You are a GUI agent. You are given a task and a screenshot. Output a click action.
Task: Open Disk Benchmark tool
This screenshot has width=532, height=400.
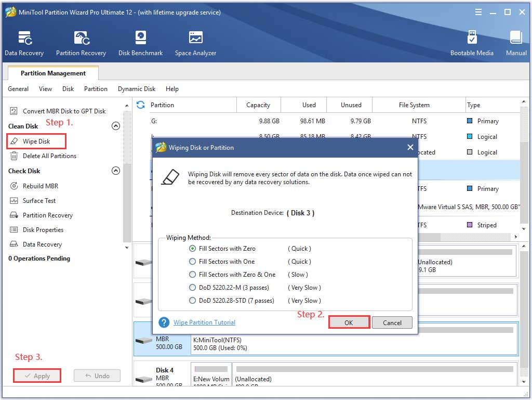click(x=140, y=43)
